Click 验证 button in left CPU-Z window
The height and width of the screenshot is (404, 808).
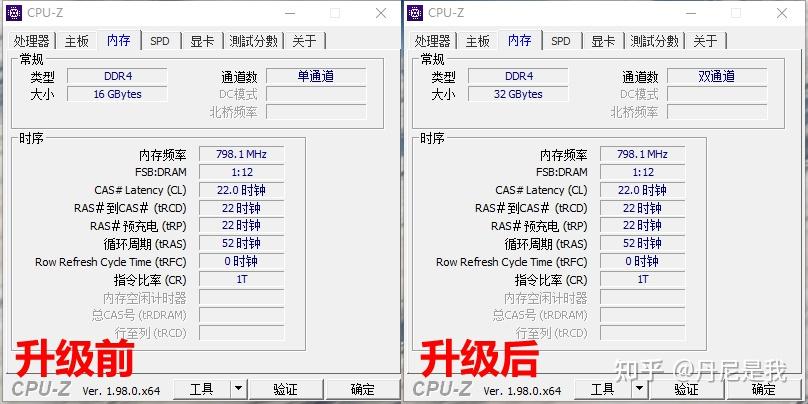tap(285, 389)
